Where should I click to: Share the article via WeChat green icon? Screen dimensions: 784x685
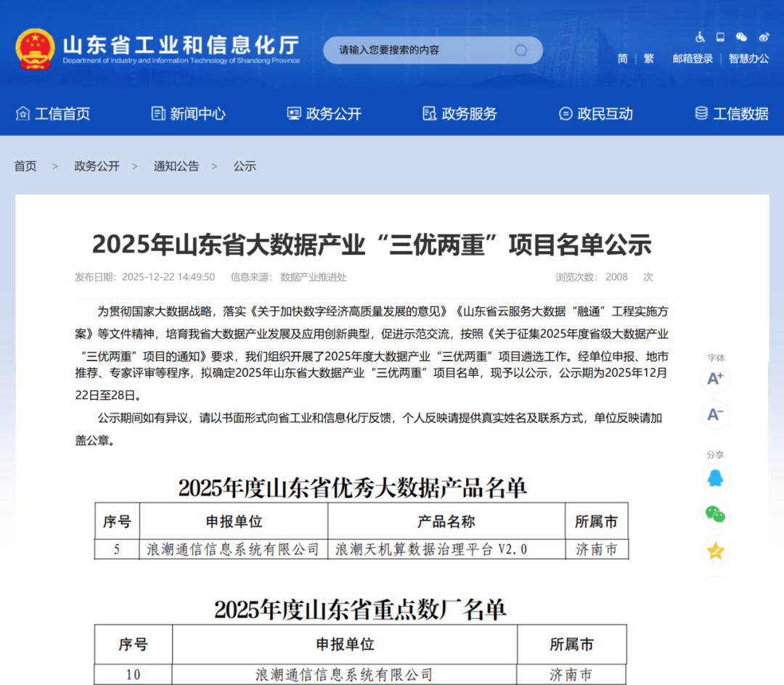pos(715,515)
